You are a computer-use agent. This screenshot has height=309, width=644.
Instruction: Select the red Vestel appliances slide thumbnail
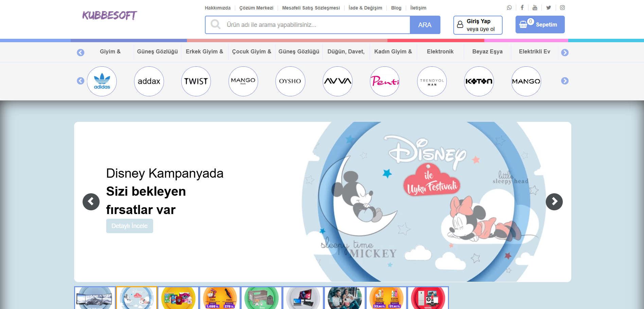(x=428, y=298)
